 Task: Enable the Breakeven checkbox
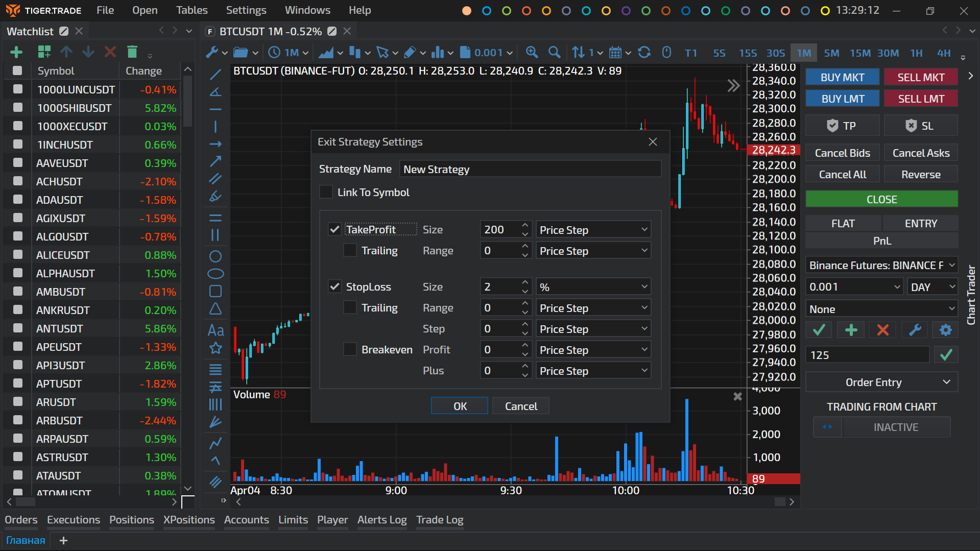pyautogui.click(x=350, y=350)
